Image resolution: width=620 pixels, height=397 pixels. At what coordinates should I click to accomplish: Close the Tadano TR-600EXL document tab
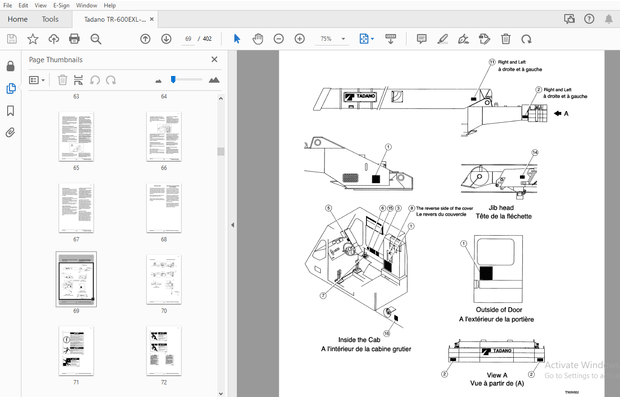(152, 19)
